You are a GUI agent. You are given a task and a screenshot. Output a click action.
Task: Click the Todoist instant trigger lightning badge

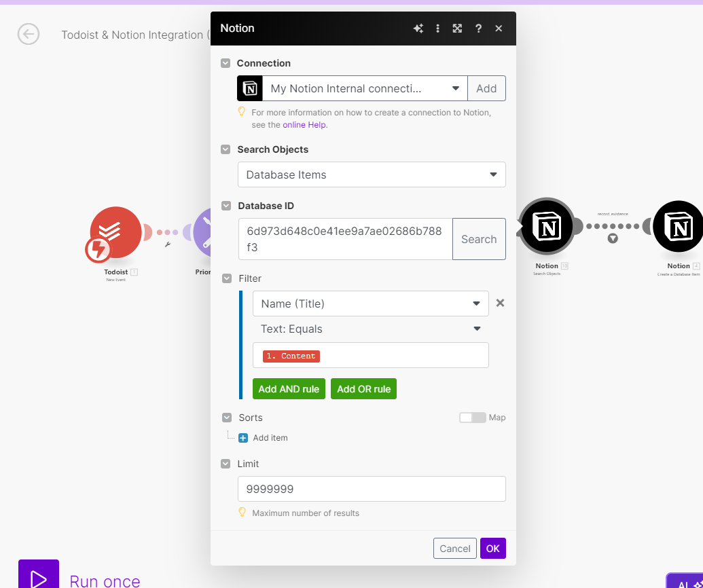(x=98, y=250)
